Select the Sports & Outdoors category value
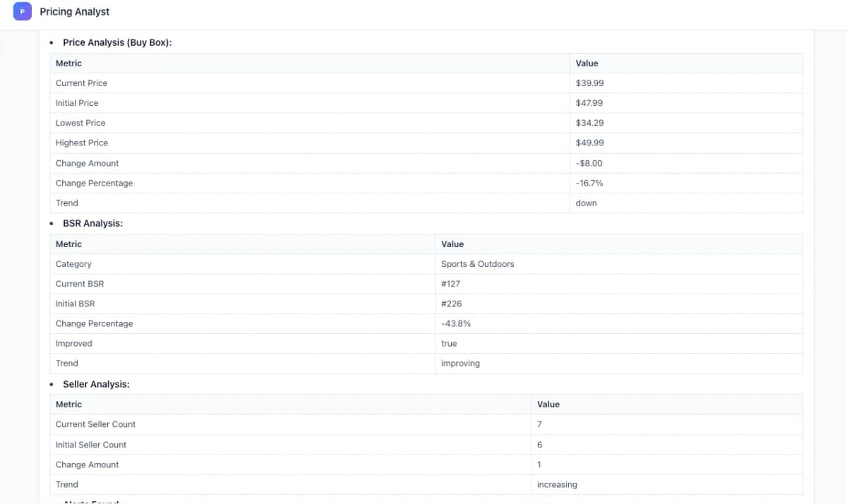Screen dimensions: 847x504 (x=478, y=264)
